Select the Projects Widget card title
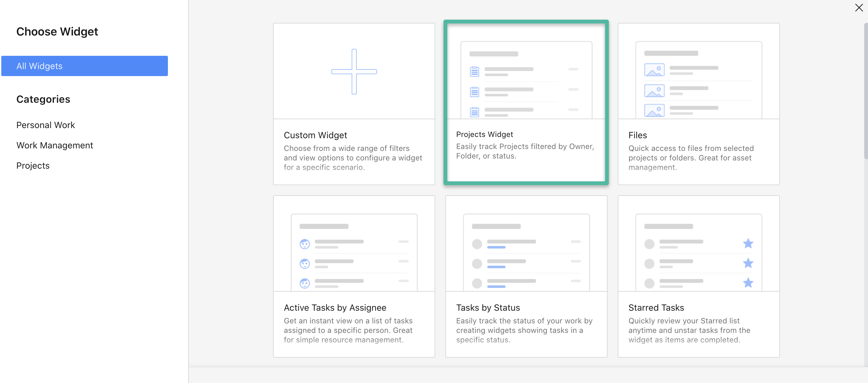The width and height of the screenshot is (868, 383). coord(484,134)
